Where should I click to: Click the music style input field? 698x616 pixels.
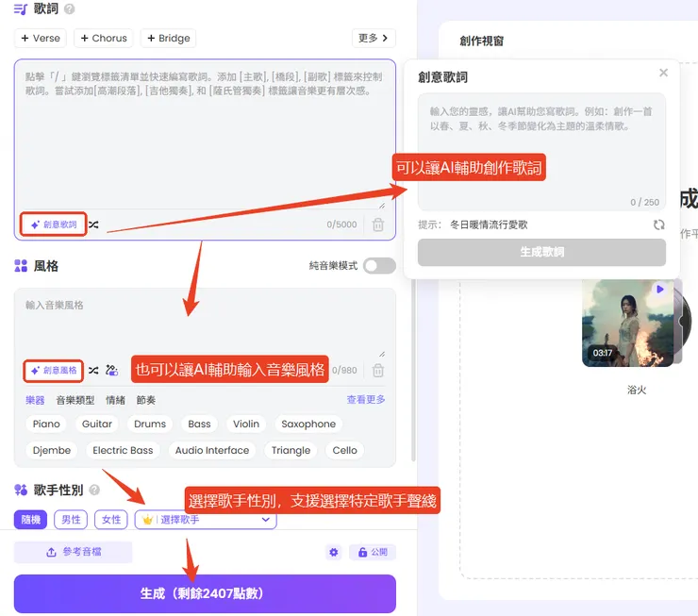pyautogui.click(x=205, y=324)
